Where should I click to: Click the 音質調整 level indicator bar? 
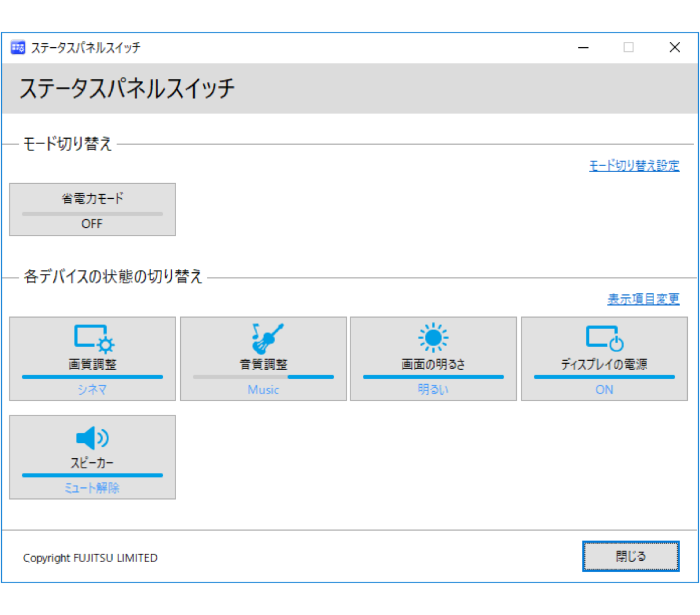pos(263,377)
